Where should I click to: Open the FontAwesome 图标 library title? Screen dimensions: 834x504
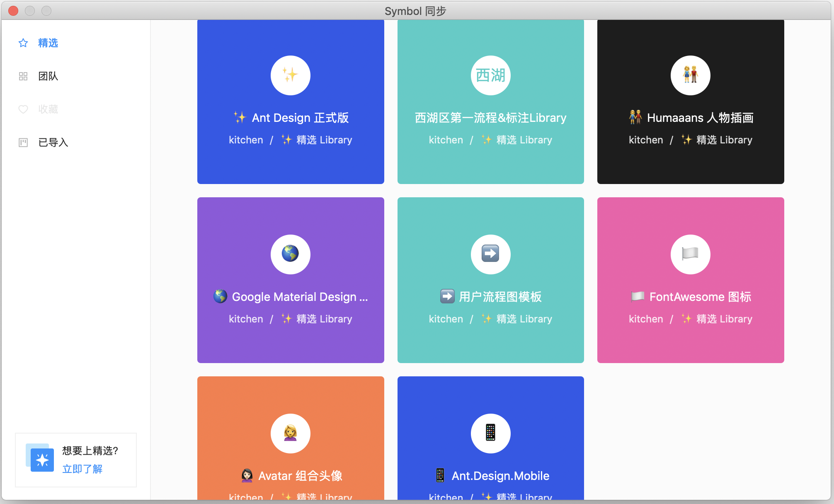pyautogui.click(x=700, y=297)
